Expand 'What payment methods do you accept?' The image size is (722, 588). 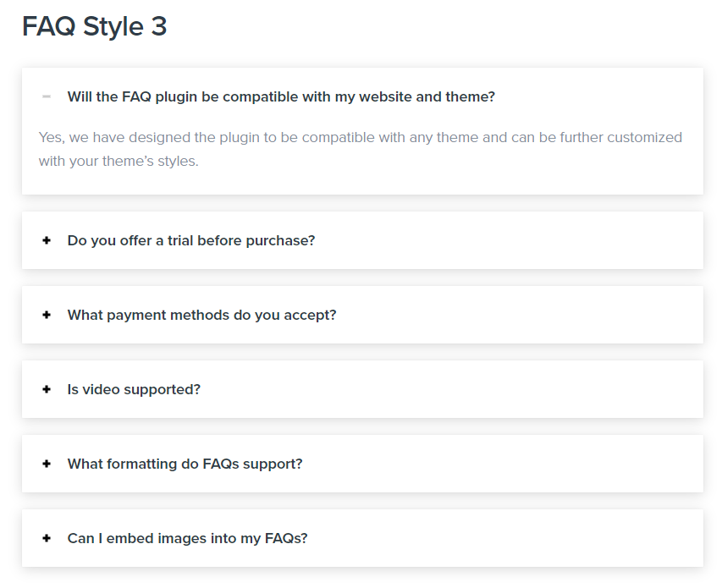click(201, 315)
